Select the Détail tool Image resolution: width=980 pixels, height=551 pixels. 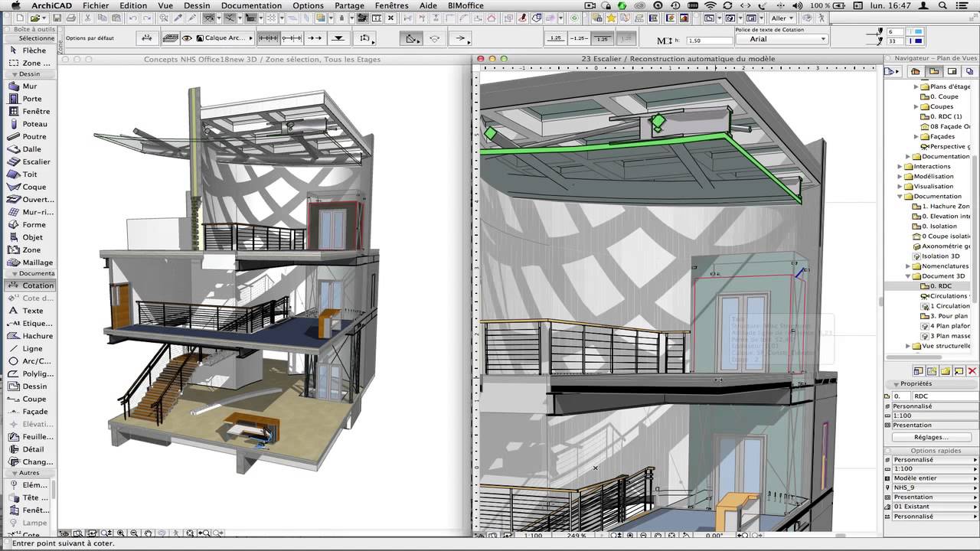point(28,449)
